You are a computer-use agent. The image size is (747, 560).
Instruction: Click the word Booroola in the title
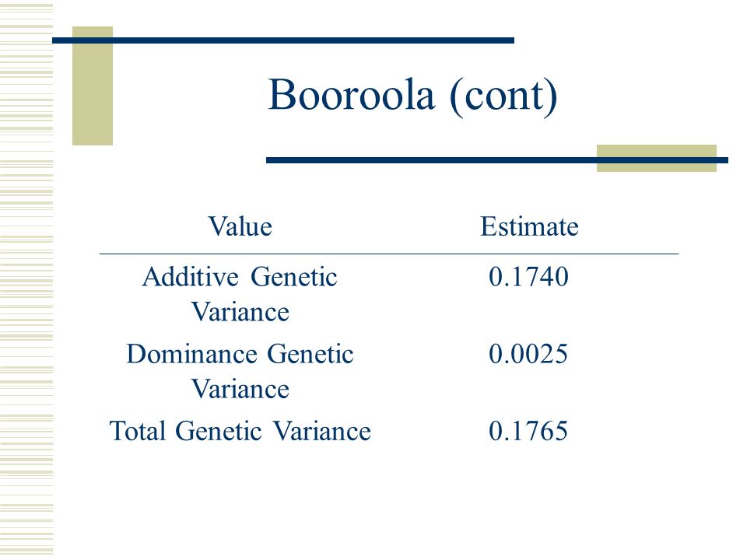352,94
